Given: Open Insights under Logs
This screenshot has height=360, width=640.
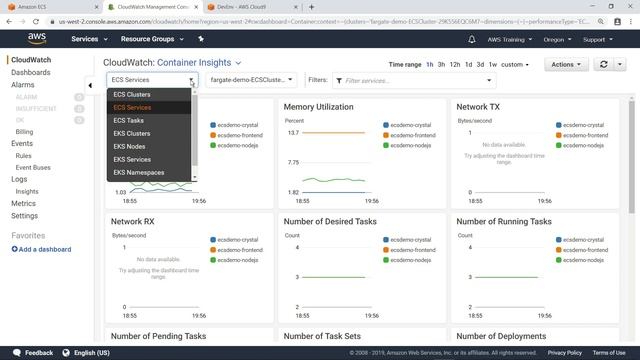Looking at the screenshot, I should [27, 191].
